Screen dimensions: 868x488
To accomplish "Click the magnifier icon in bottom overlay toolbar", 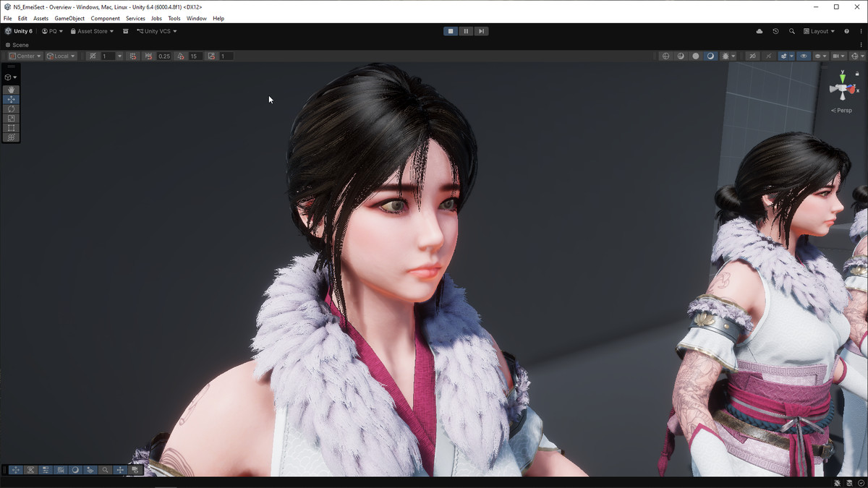I will pos(105,470).
